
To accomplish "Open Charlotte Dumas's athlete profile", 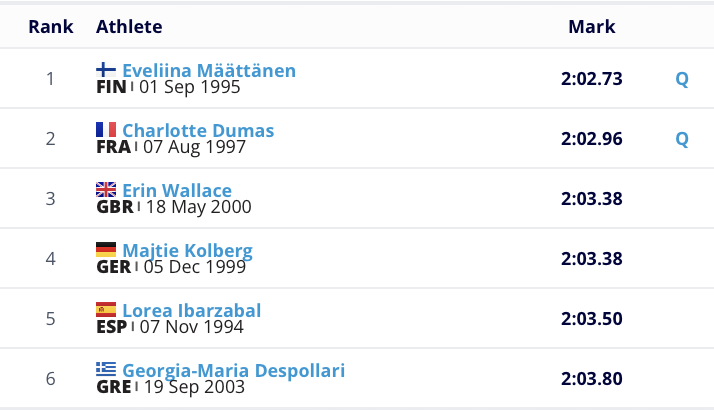I will tap(198, 131).
